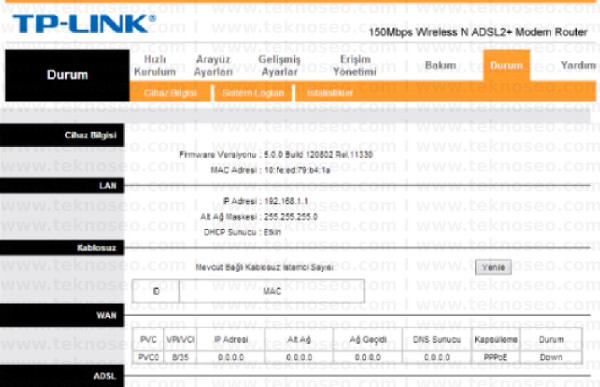Image resolution: width=600 pixels, height=387 pixels.
Task: Click the TP-LINK logo
Action: pos(83,24)
